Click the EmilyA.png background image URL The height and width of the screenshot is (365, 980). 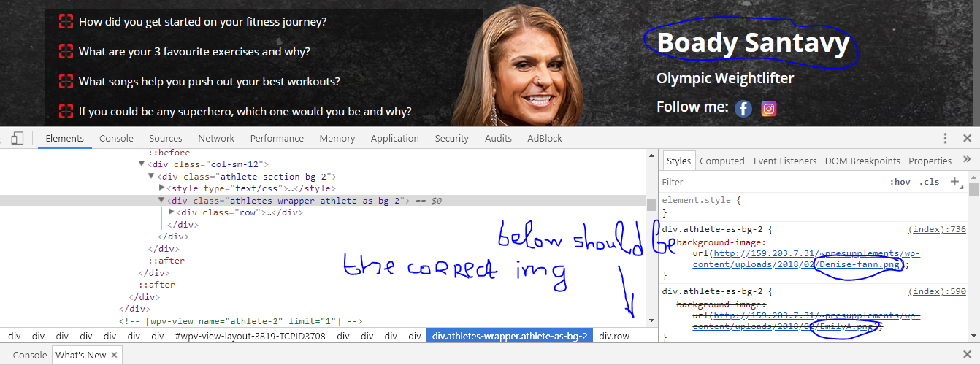pyautogui.click(x=806, y=321)
